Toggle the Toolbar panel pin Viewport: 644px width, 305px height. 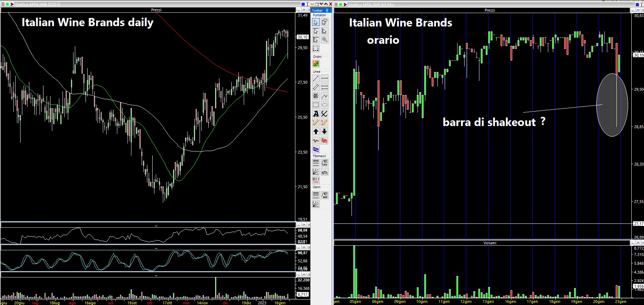click(327, 10)
